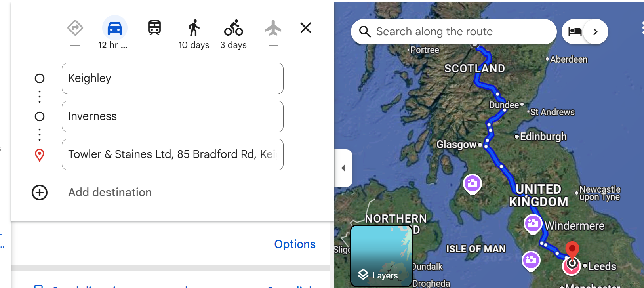
Task: Select flights travel mode
Action: (x=273, y=28)
